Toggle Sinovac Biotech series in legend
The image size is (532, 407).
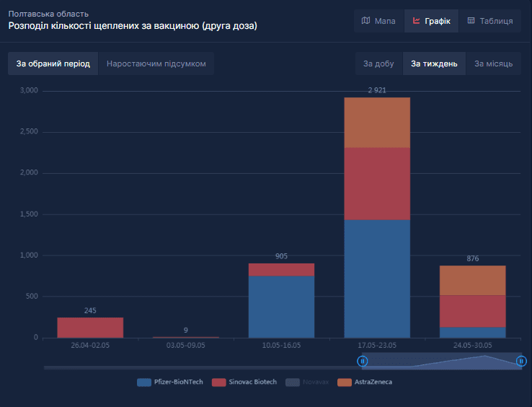pos(244,382)
